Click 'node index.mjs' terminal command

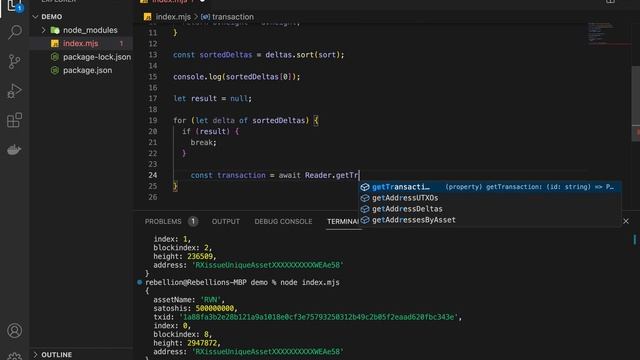point(310,282)
